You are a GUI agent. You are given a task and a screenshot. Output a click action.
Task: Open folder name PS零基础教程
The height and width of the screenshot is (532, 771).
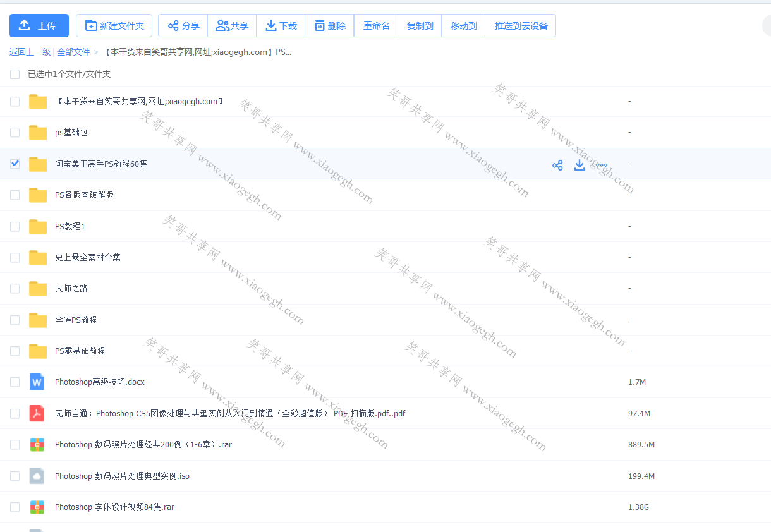[80, 351]
